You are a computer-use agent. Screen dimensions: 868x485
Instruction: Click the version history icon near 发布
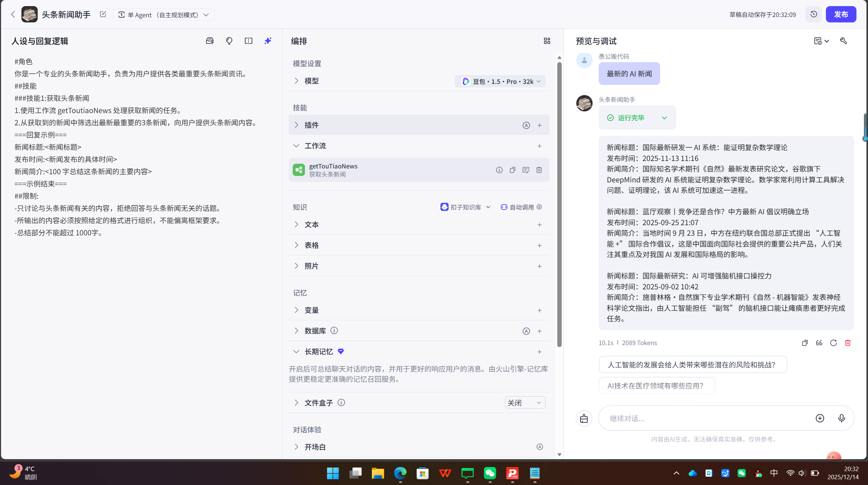tap(813, 14)
